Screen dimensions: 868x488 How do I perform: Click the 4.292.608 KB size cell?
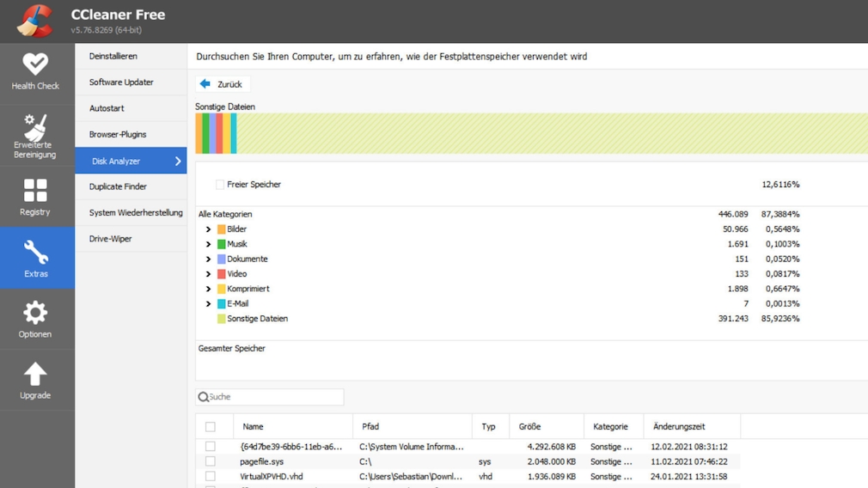click(x=552, y=447)
